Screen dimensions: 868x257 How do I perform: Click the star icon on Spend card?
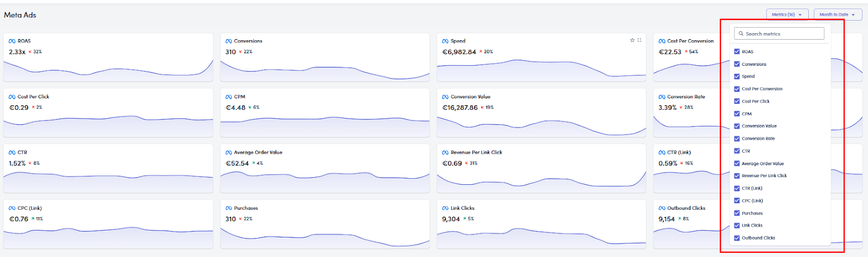632,40
